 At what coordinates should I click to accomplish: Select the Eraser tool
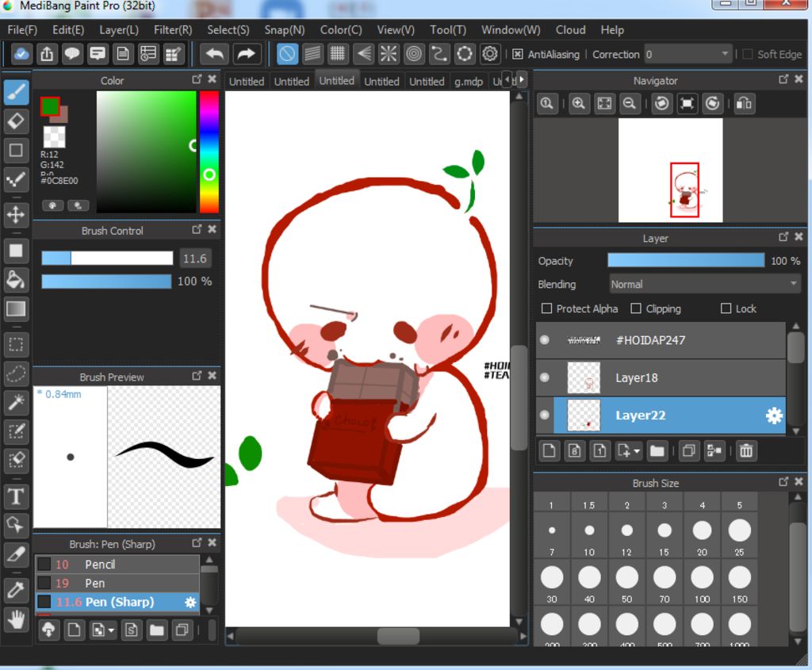coord(16,121)
